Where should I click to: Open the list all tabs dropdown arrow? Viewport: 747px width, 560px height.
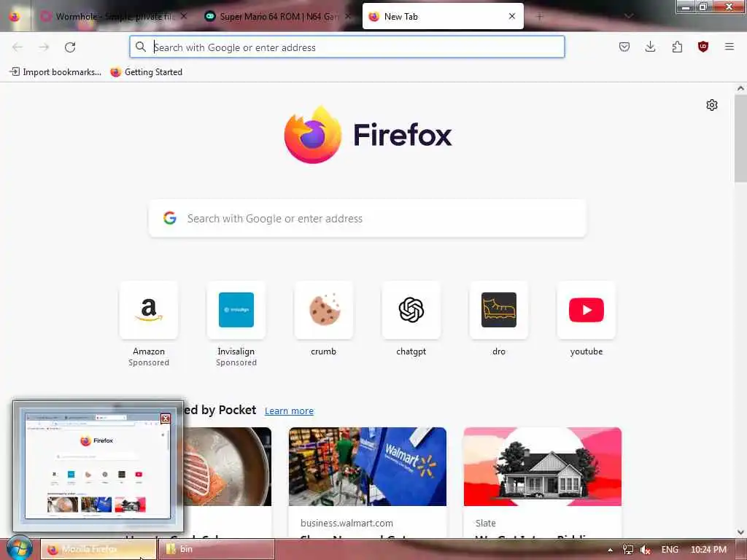point(629,16)
